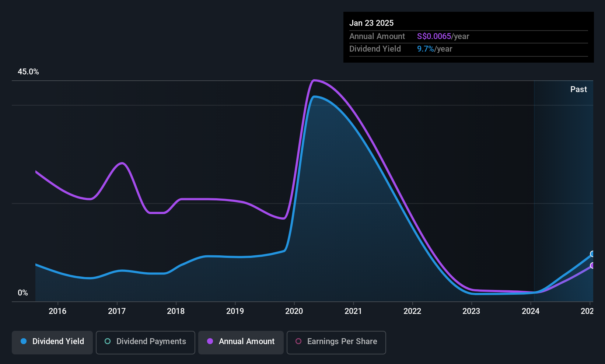Click the 2019 x-axis label
This screenshot has width=605, height=364.
pos(235,311)
